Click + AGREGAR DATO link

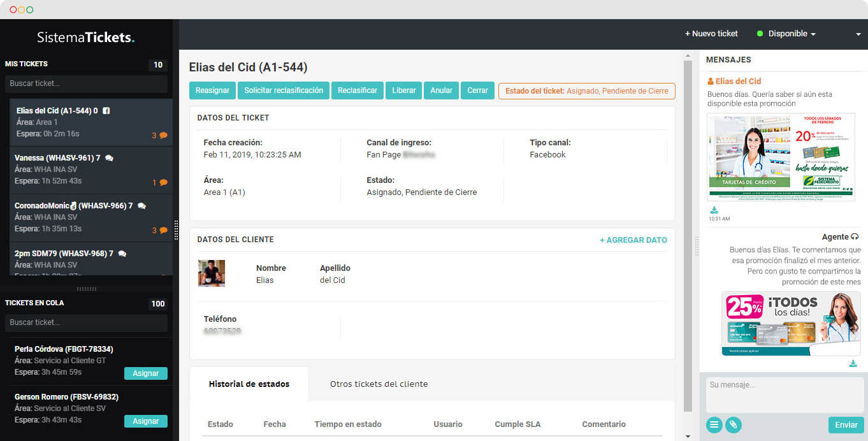(633, 240)
